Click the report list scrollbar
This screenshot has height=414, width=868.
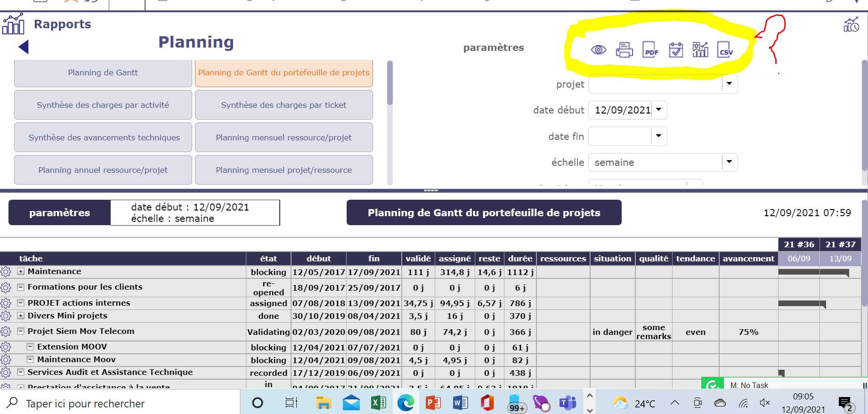pos(390,83)
